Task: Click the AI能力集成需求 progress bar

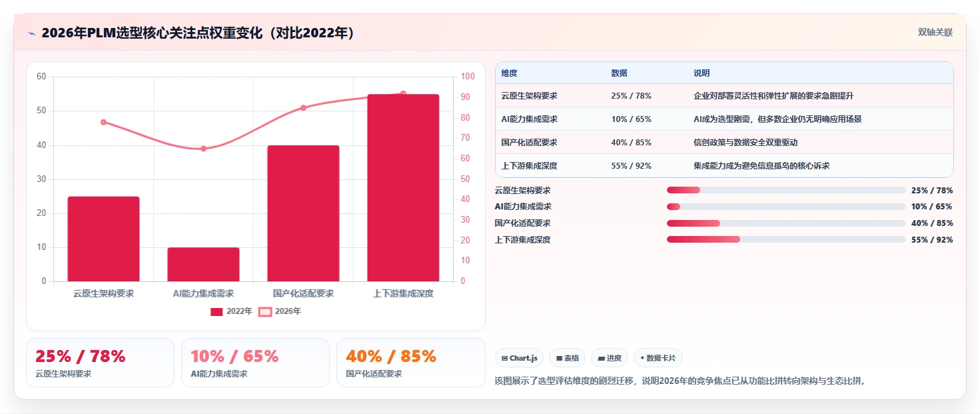Action: point(786,207)
